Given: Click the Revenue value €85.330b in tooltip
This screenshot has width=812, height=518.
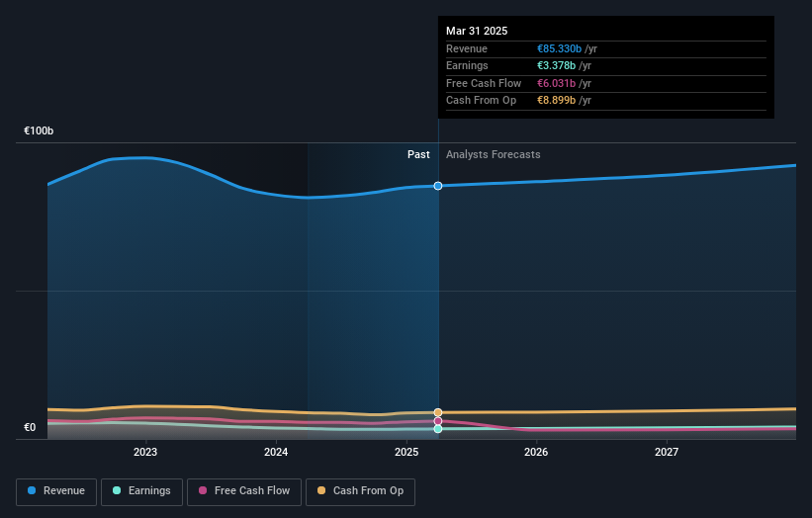Looking at the screenshot, I should 559,48.
